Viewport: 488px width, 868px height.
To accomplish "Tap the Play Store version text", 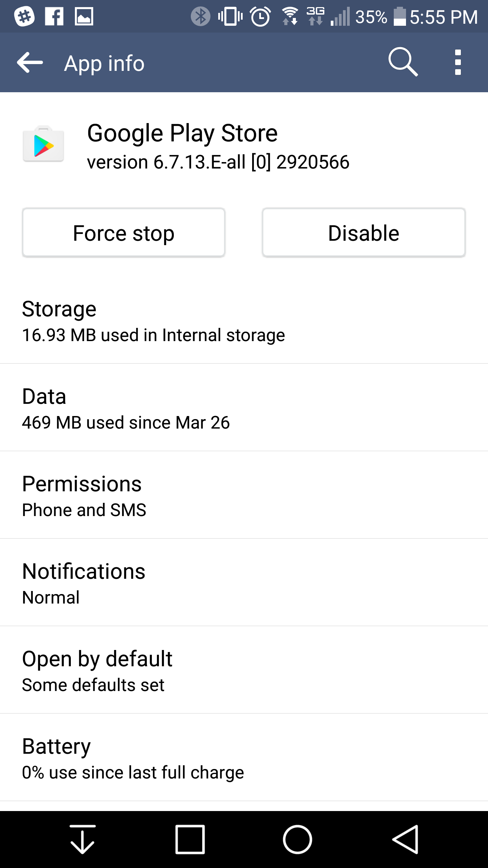I will click(x=218, y=162).
